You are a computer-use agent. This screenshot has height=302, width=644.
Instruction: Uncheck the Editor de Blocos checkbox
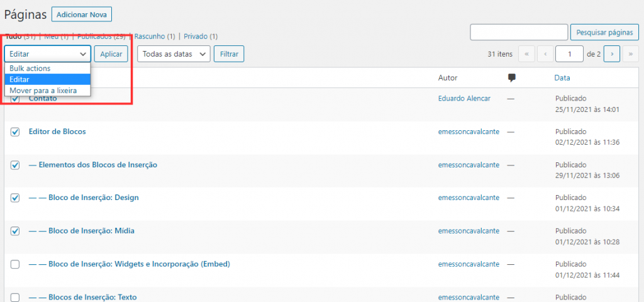pos(15,132)
